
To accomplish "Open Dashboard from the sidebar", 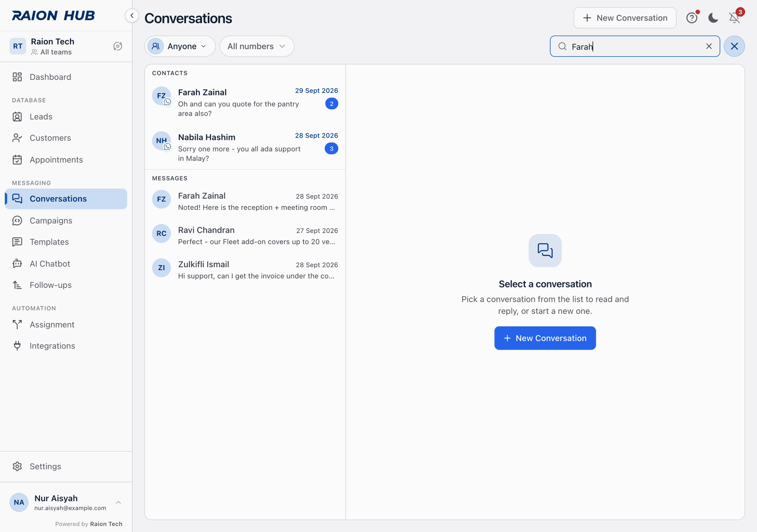I will pyautogui.click(x=66, y=77).
